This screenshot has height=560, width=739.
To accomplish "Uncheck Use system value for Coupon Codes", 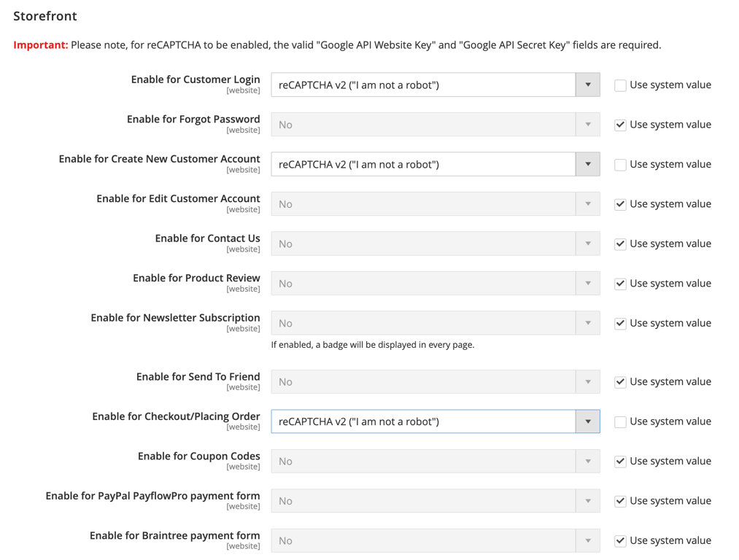I will pos(620,461).
